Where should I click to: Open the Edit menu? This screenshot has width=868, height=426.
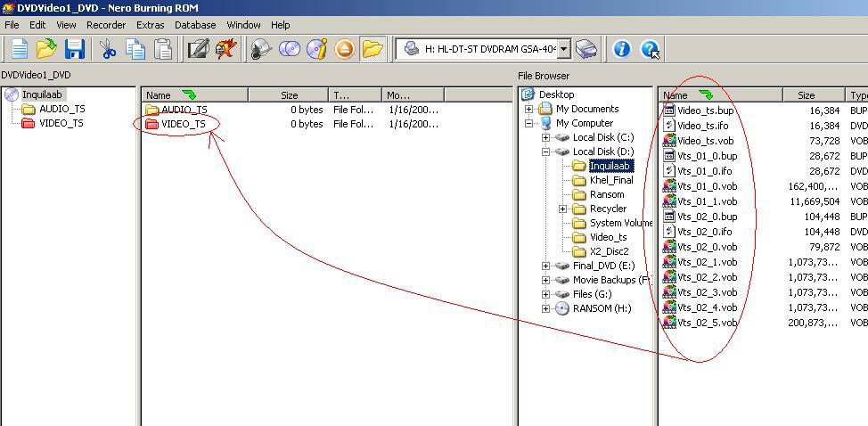(37, 25)
